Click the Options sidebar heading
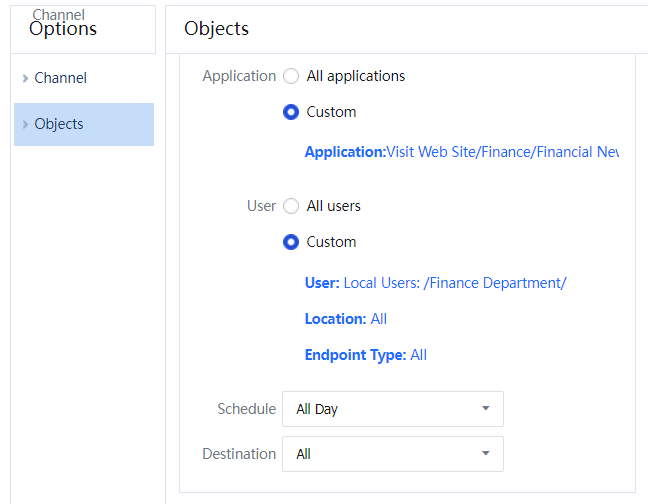The height and width of the screenshot is (504, 648). coord(63,29)
